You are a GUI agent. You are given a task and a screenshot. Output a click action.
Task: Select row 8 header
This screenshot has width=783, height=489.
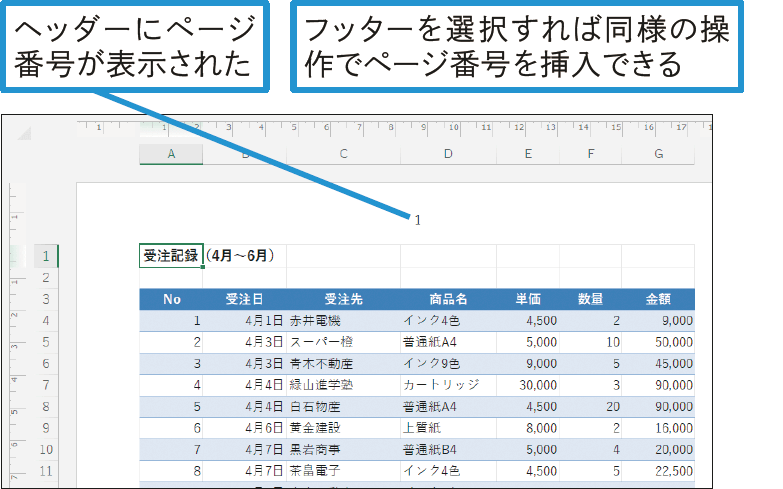(46, 407)
